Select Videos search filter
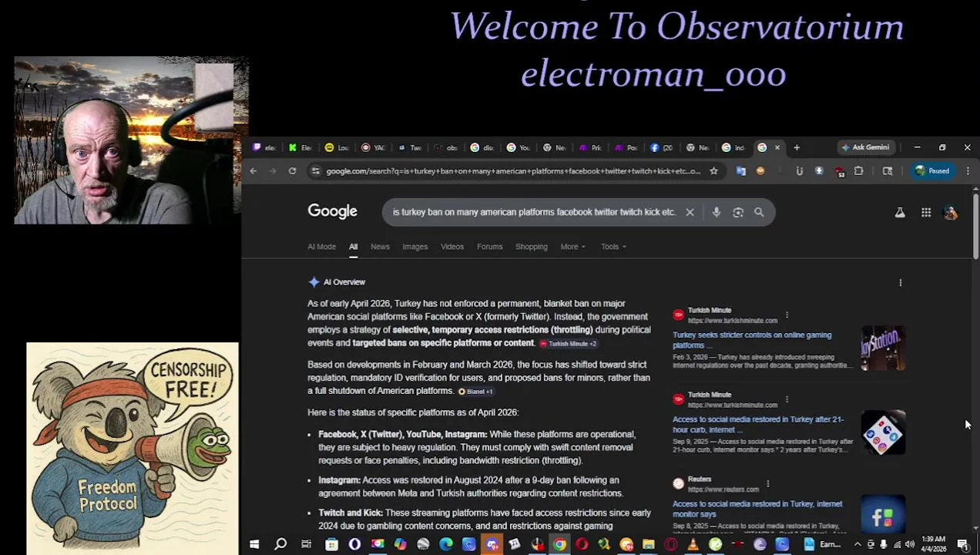The width and height of the screenshot is (980, 555). pyautogui.click(x=452, y=247)
